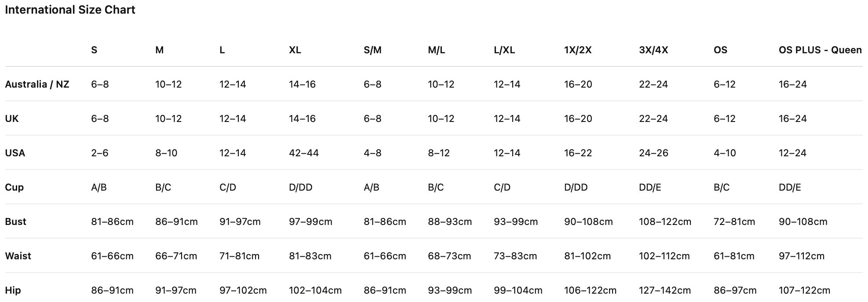Select the 2–6 USA value under S

pyautogui.click(x=100, y=153)
